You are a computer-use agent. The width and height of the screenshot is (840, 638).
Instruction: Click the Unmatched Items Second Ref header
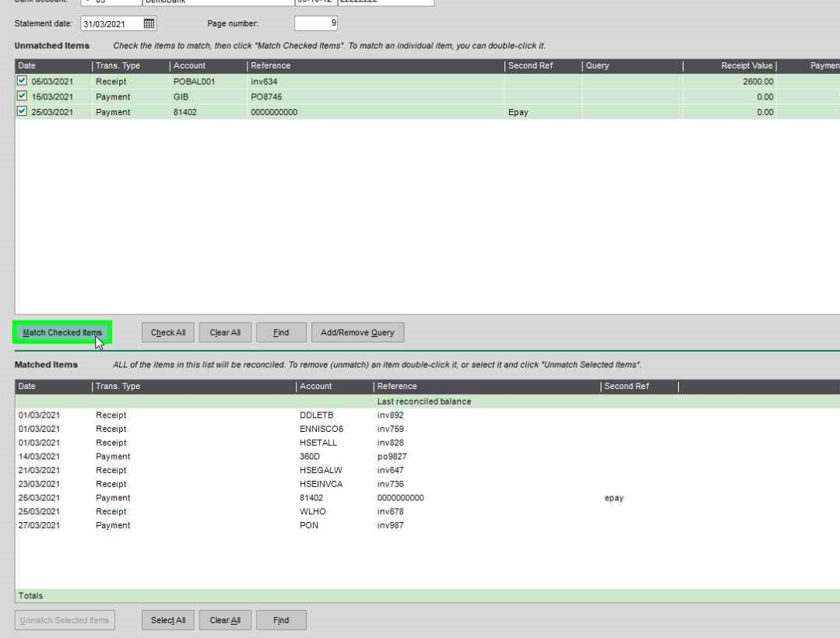click(x=543, y=66)
